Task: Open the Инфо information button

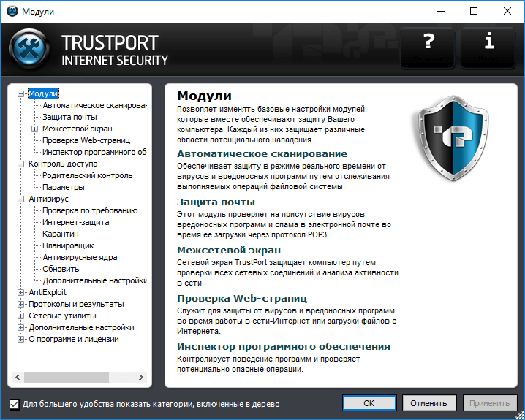Action: [488, 48]
